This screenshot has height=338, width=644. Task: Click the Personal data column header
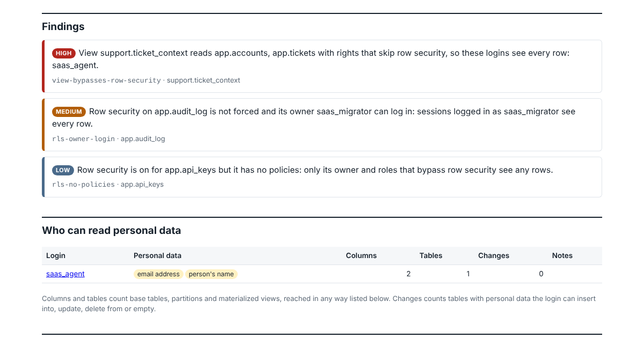tap(157, 255)
